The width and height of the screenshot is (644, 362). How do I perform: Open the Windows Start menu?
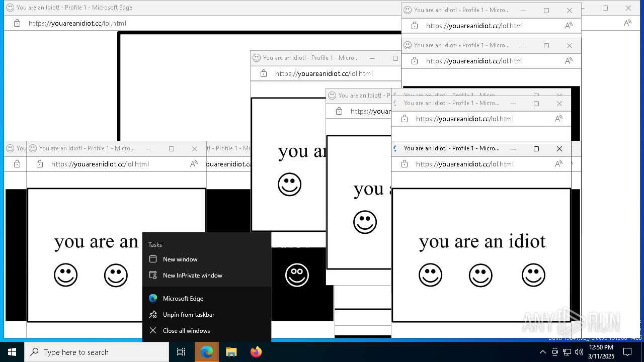pos(12,352)
